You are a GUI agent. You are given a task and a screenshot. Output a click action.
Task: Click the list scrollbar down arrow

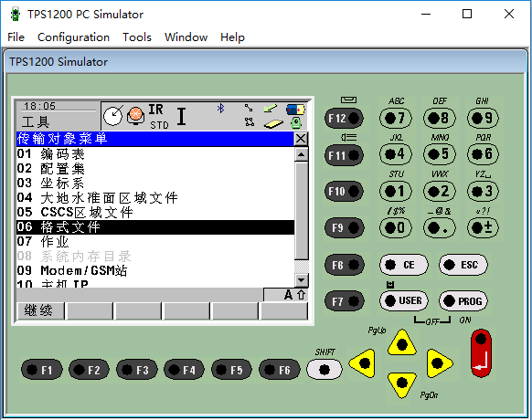point(302,280)
